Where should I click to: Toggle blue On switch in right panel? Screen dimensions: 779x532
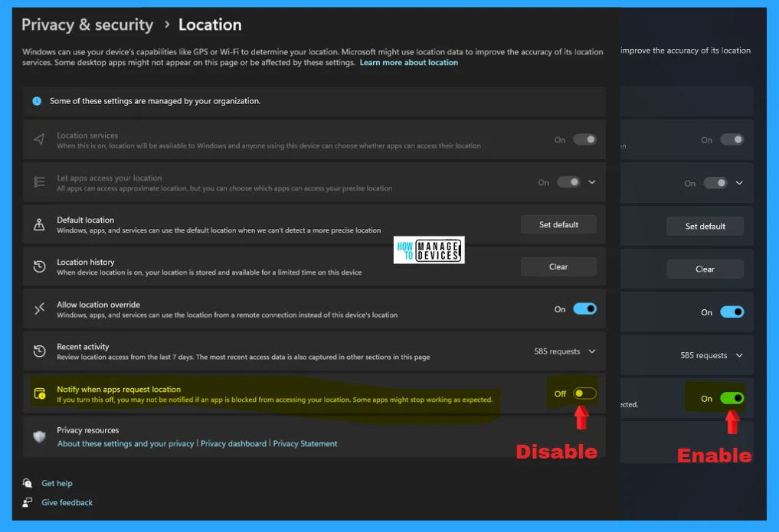click(x=732, y=312)
